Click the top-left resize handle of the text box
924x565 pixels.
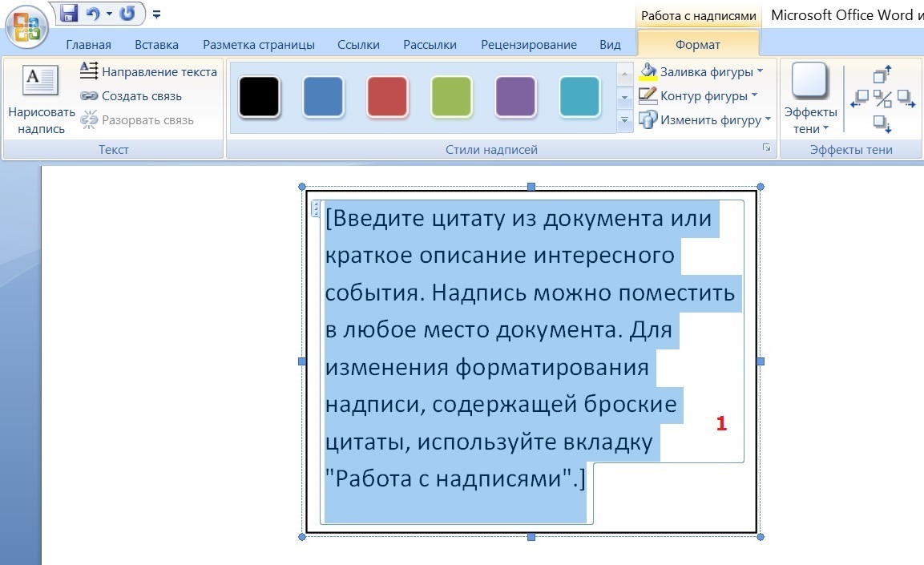tap(302, 187)
